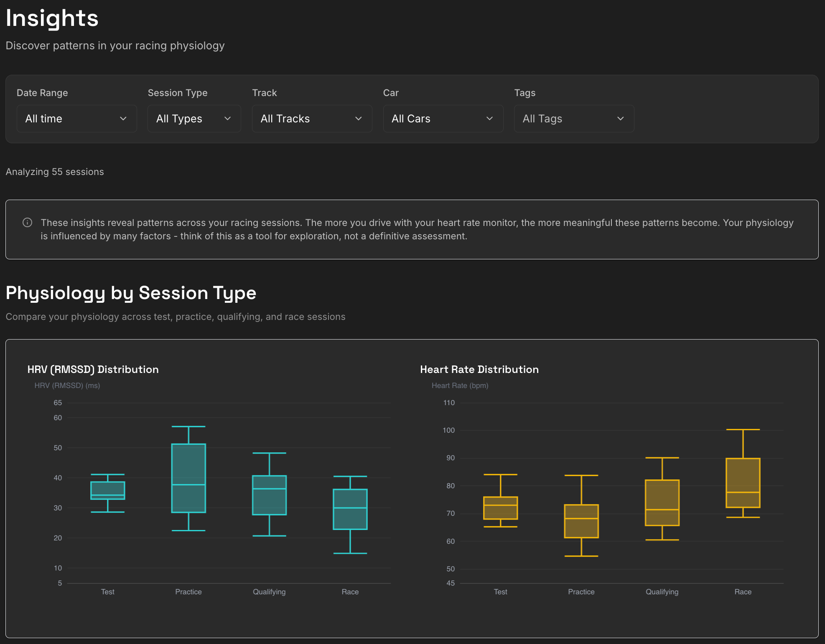Image resolution: width=825 pixels, height=644 pixels.
Task: Open the Track 'All Tracks' dropdown
Action: tap(312, 119)
